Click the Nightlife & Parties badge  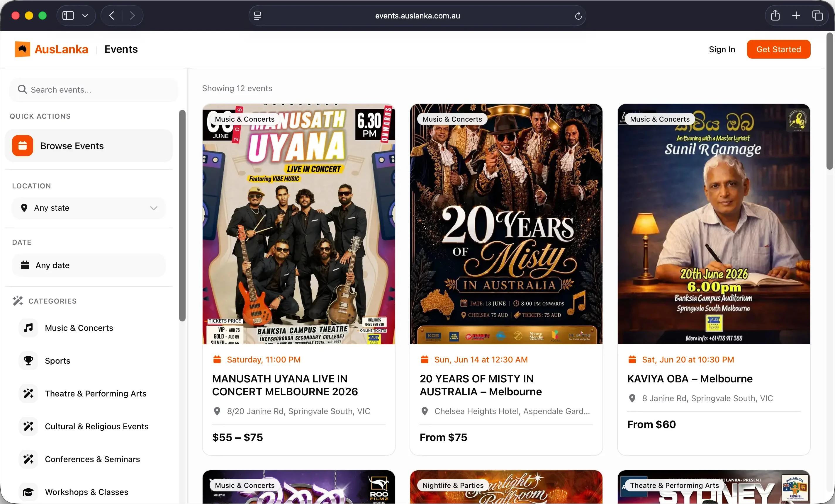(x=453, y=485)
